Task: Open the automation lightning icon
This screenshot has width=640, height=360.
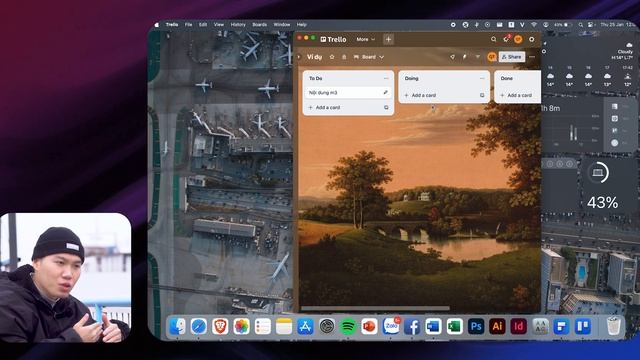Action: point(464,57)
